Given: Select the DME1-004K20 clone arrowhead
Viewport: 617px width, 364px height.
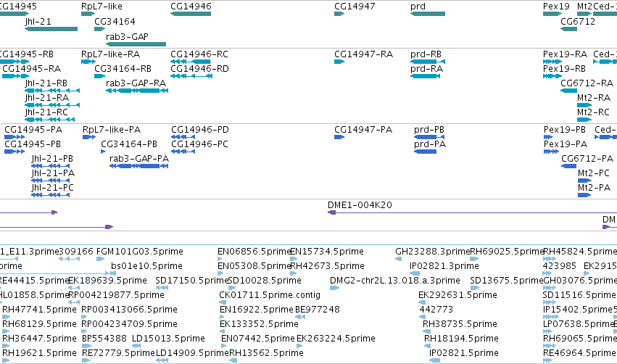Looking at the screenshot, I should tap(332, 212).
